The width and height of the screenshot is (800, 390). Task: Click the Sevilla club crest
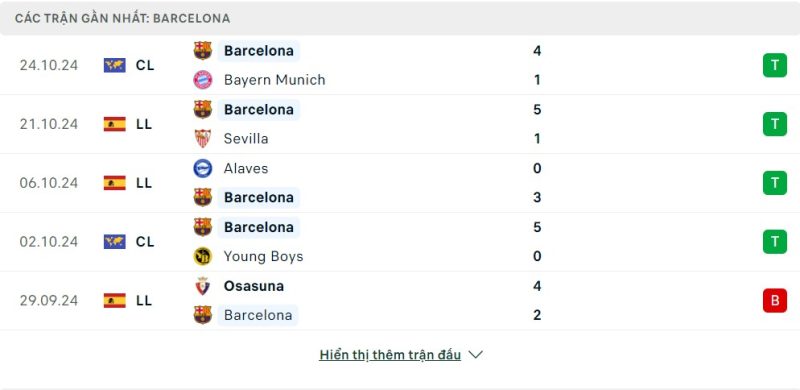coord(203,138)
